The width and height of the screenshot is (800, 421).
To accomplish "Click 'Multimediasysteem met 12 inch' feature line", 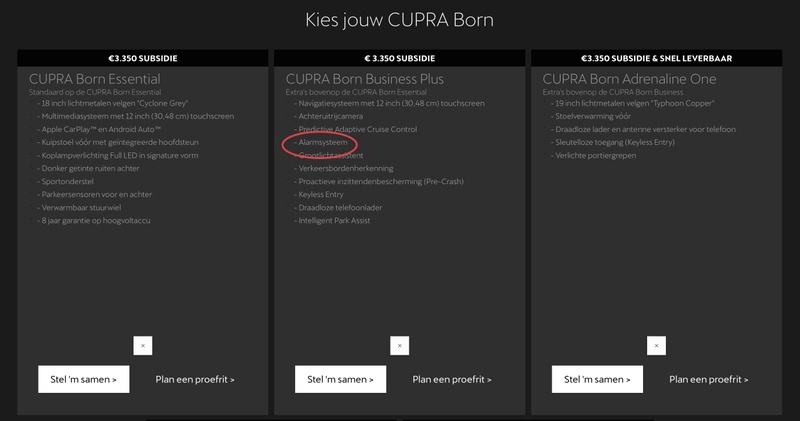I will coord(138,116).
